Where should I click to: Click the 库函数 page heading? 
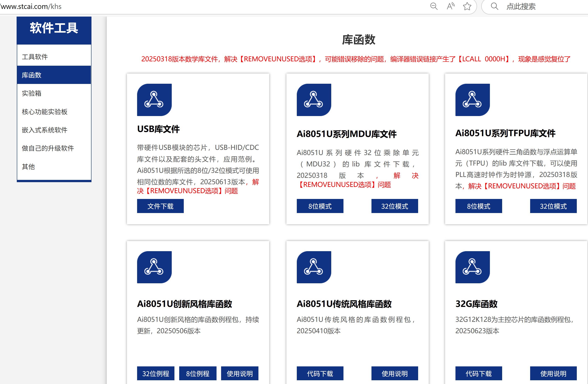tap(358, 40)
